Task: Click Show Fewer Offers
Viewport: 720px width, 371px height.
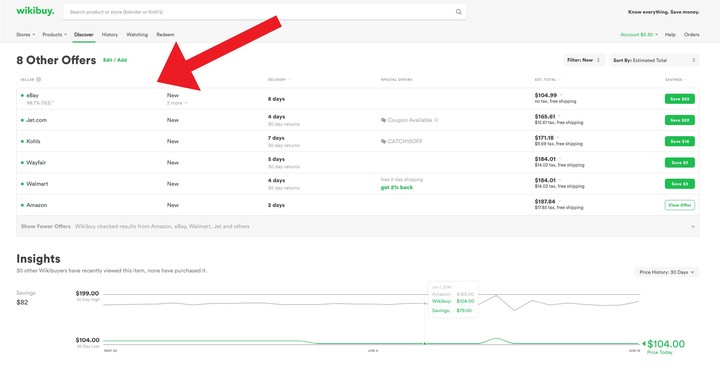Action: 46,226
